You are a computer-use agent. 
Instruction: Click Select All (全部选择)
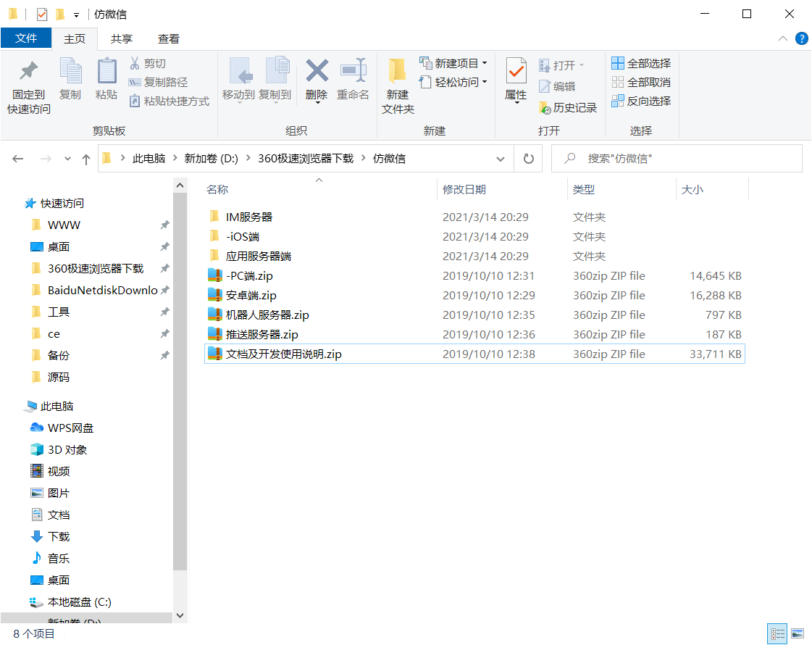tap(641, 63)
